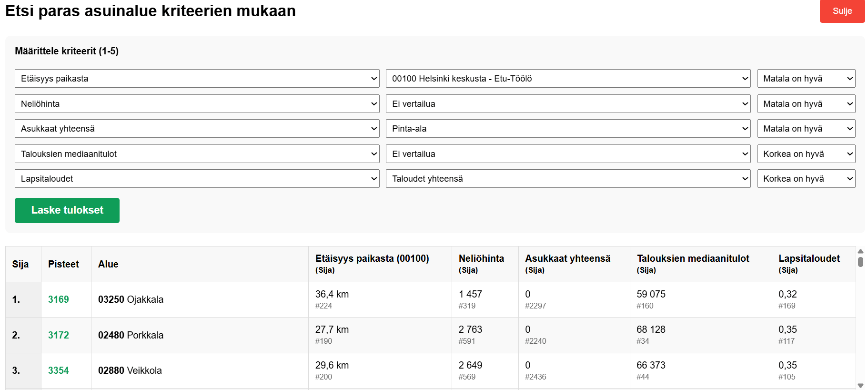The width and height of the screenshot is (868, 390).
Task: Click median income value 59 075
Action: click(x=651, y=294)
